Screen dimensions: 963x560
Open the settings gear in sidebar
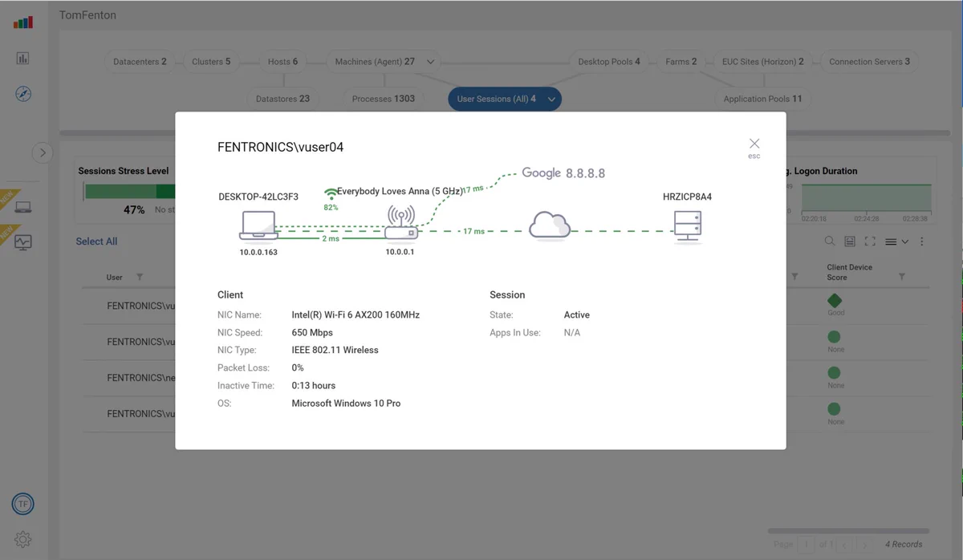coord(22,539)
